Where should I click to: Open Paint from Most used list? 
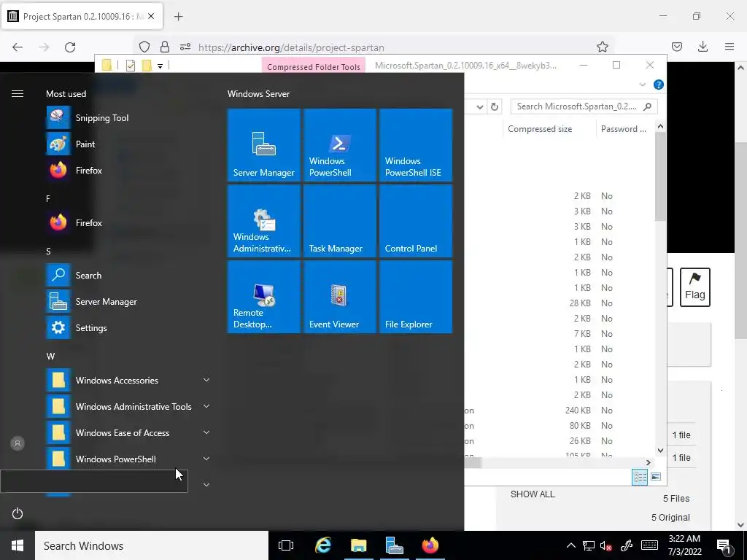pyautogui.click(x=128, y=144)
